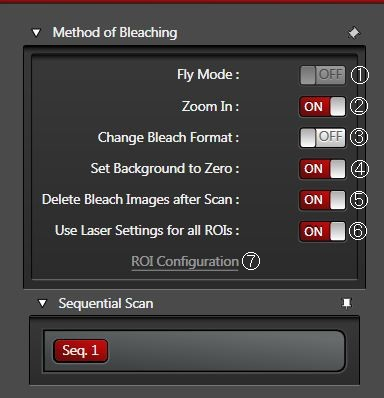Screen dimensions: 384x398
Task: Open the ROI Configuration link
Action: pyautogui.click(x=185, y=262)
